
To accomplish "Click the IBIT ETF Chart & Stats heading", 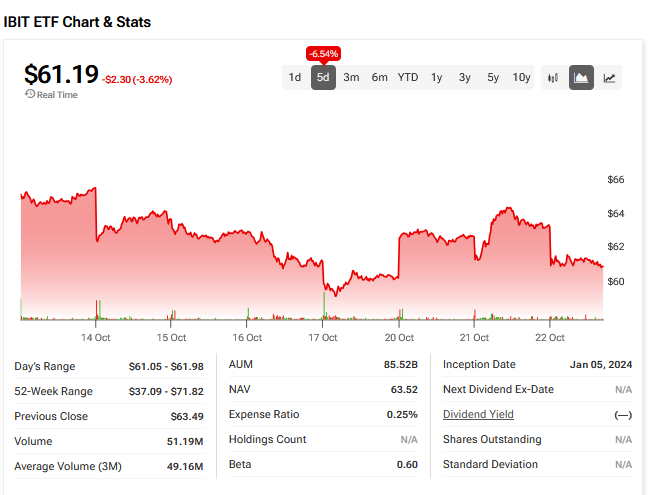I will [x=78, y=21].
